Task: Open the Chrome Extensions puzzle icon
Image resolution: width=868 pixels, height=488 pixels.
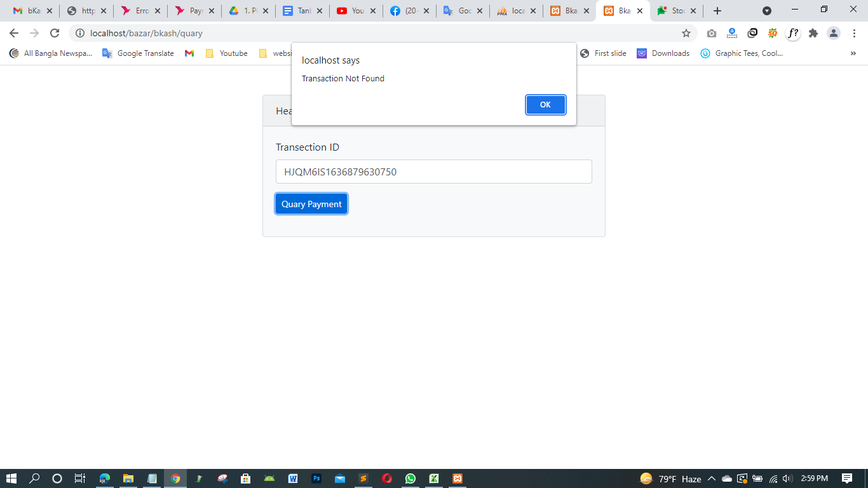Action: point(813,33)
